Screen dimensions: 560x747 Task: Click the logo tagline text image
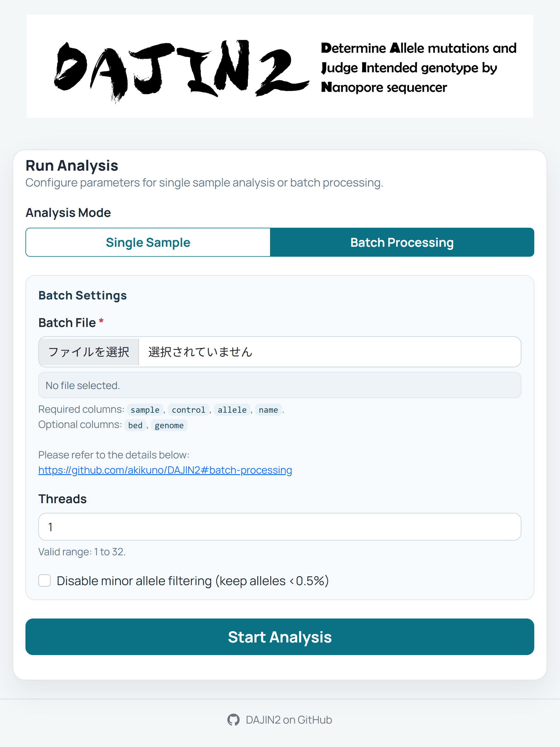tap(418, 68)
